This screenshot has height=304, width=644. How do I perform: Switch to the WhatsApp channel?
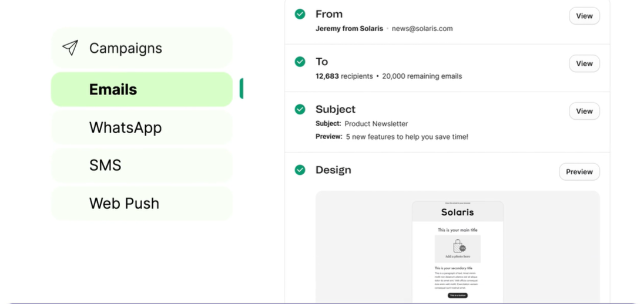(142, 127)
